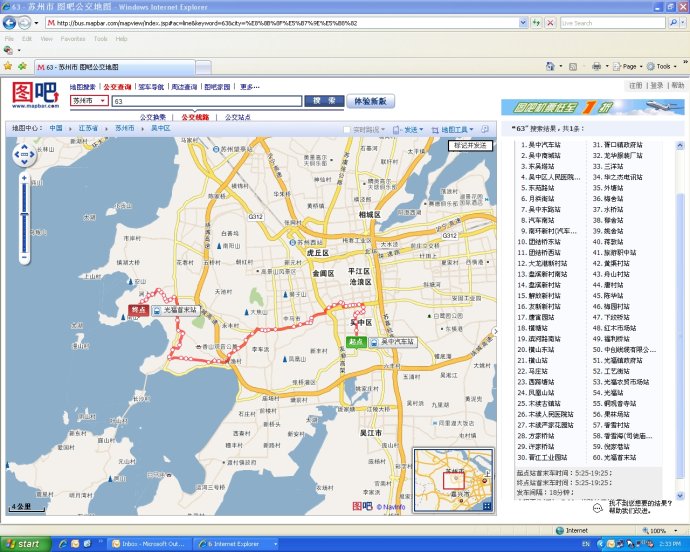The image size is (690, 552).
Task: Toggle the 实时路况 traffic checkbox
Action: 347,129
